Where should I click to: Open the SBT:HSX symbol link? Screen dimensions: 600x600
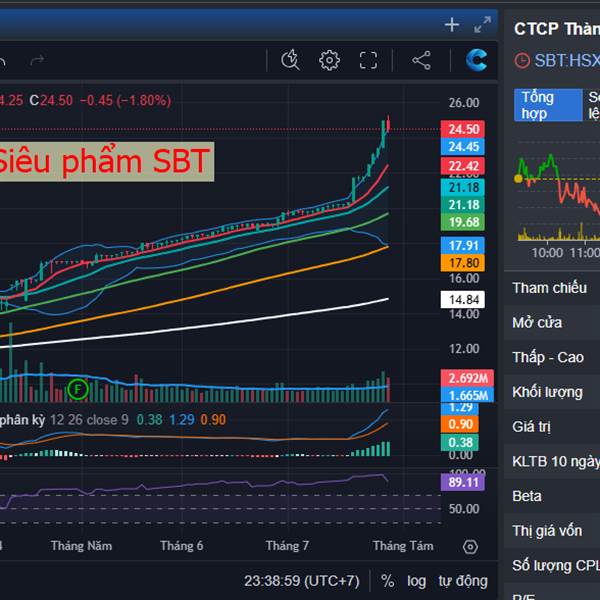pyautogui.click(x=567, y=60)
